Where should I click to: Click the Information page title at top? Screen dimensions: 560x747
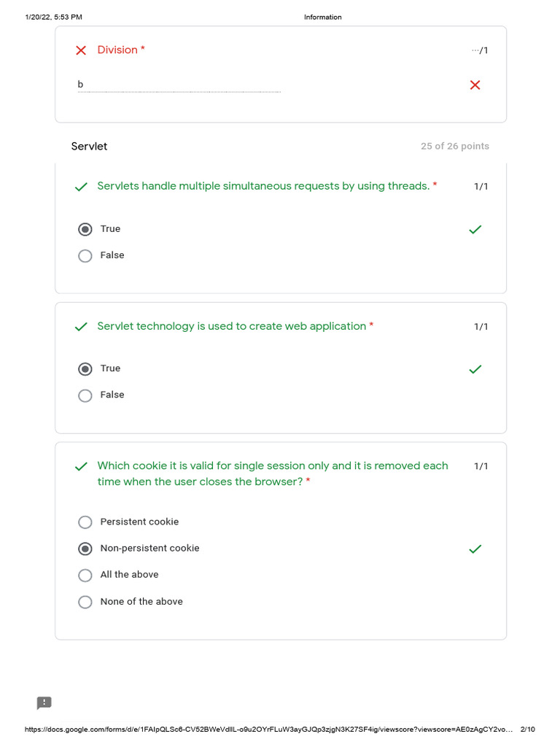pyautogui.click(x=323, y=18)
